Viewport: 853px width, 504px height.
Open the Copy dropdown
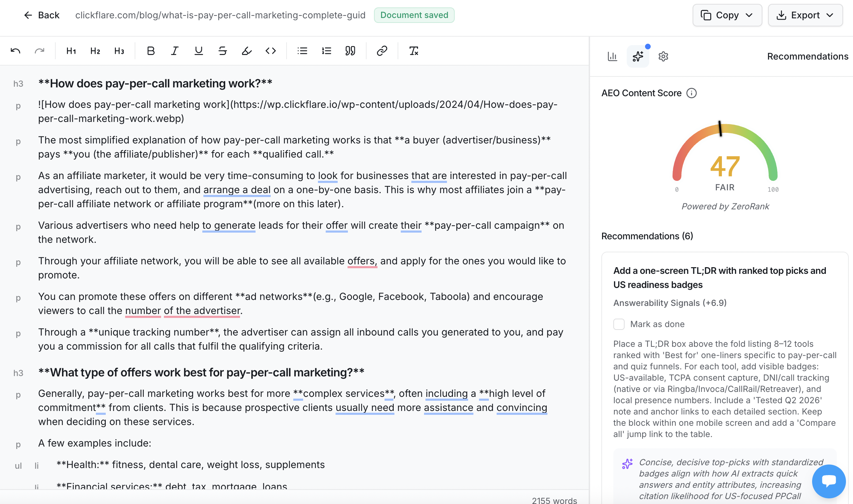tap(727, 15)
